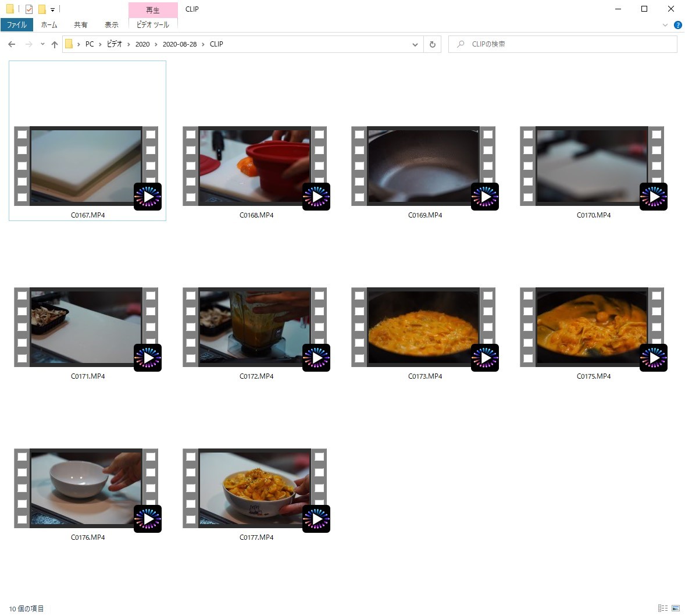Expand the chevron after 2020 breadcrumb
The width and height of the screenshot is (685, 616).
pyautogui.click(x=156, y=44)
